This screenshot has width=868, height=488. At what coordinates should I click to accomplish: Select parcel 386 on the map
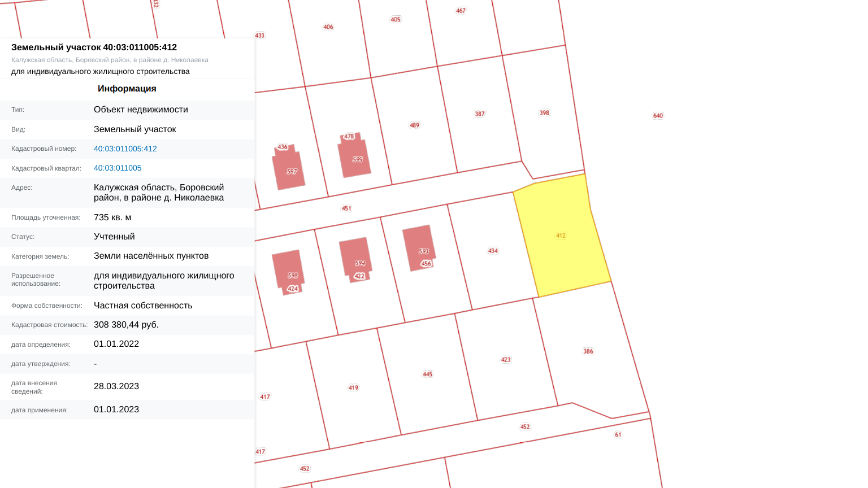(x=588, y=351)
